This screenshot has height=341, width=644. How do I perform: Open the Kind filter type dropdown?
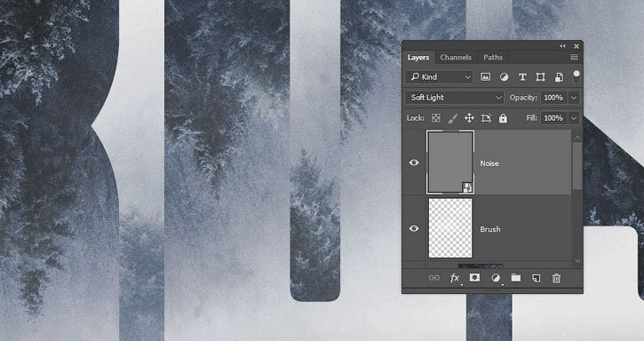(440, 77)
